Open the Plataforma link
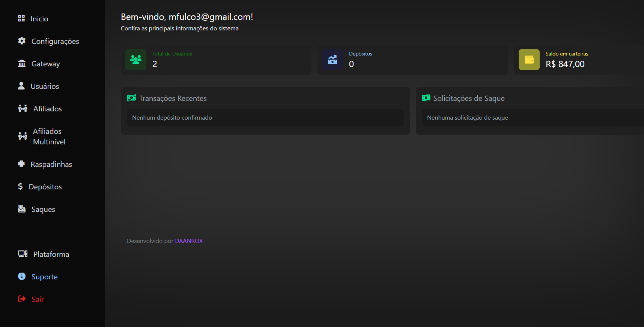The image size is (644, 327). pos(51,254)
